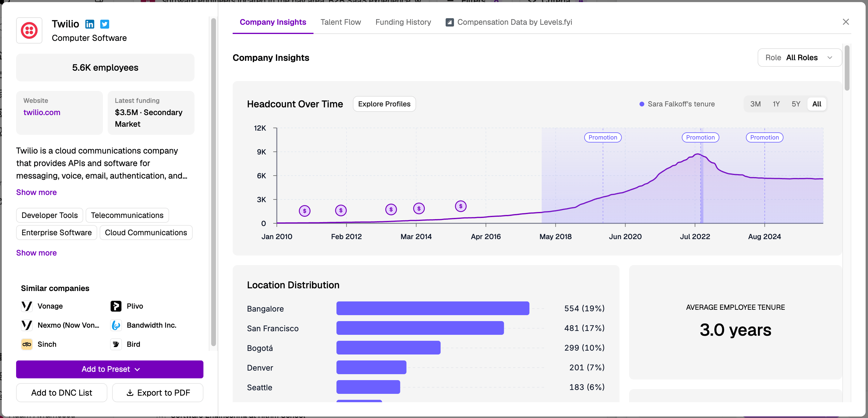868x418 pixels.
Task: Click the funding marker just before Feb 2012
Action: (x=341, y=210)
